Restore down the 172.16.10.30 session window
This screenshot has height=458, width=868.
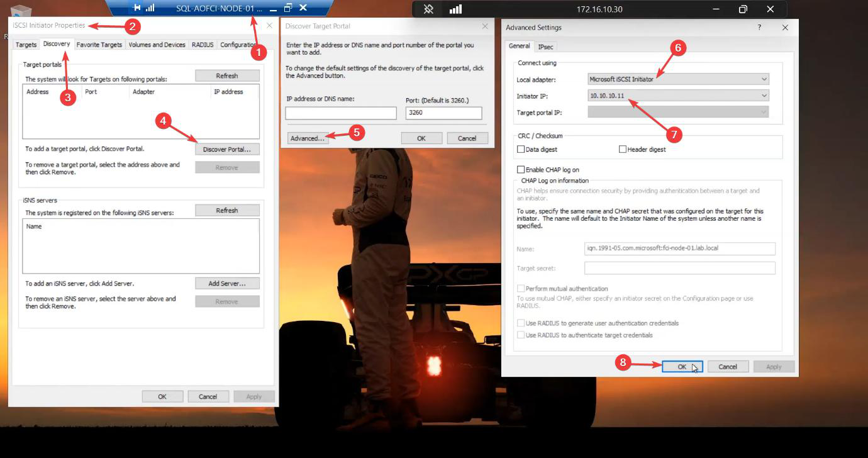(743, 9)
